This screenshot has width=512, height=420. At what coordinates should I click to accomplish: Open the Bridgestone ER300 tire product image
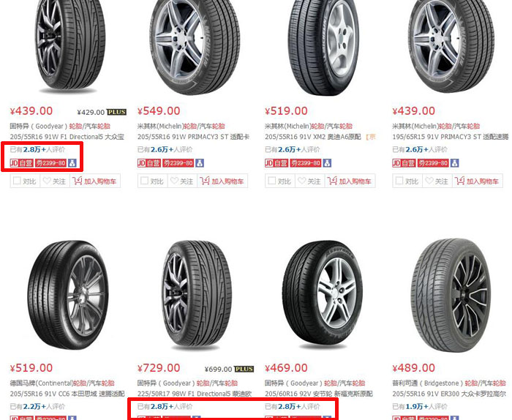(x=451, y=295)
